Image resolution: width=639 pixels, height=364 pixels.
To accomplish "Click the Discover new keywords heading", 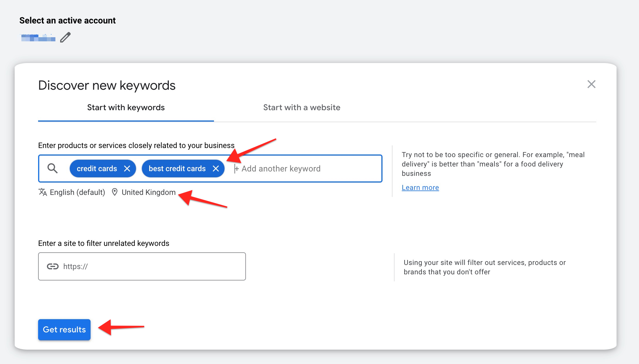I will pos(107,86).
